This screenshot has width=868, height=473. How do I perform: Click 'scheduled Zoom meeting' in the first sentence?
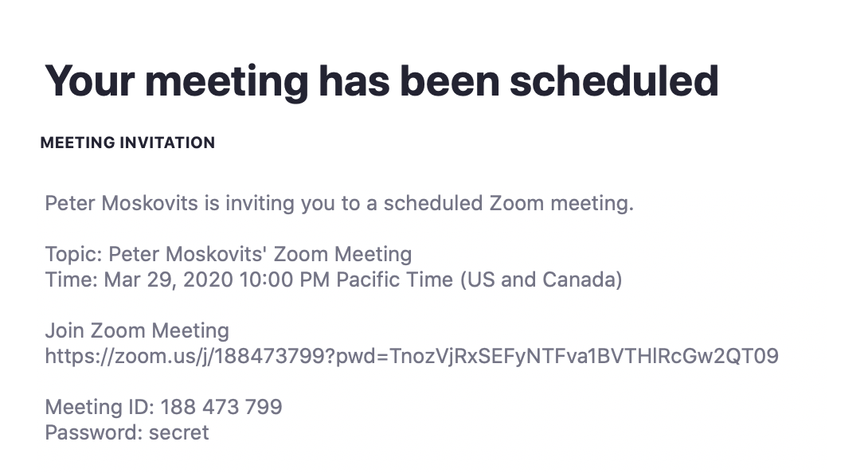[508, 203]
